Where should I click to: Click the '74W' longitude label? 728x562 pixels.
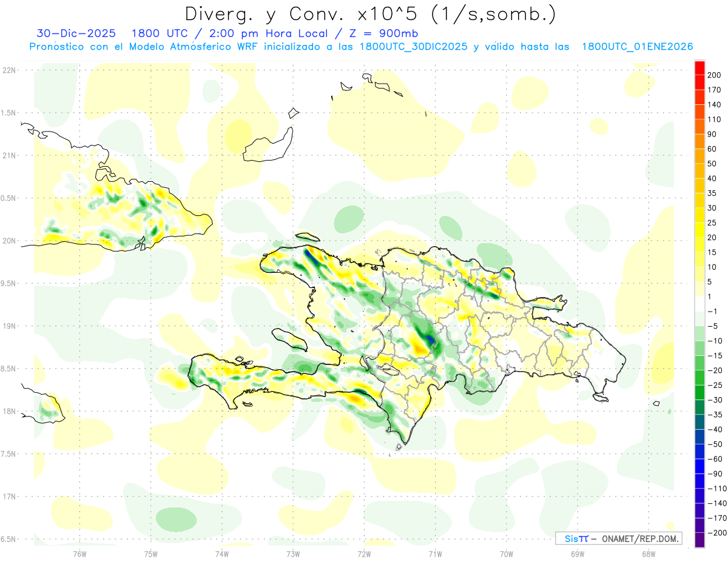222,554
